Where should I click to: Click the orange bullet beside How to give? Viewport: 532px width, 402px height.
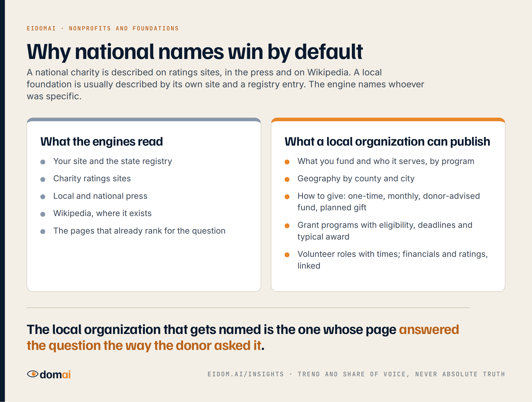click(287, 197)
